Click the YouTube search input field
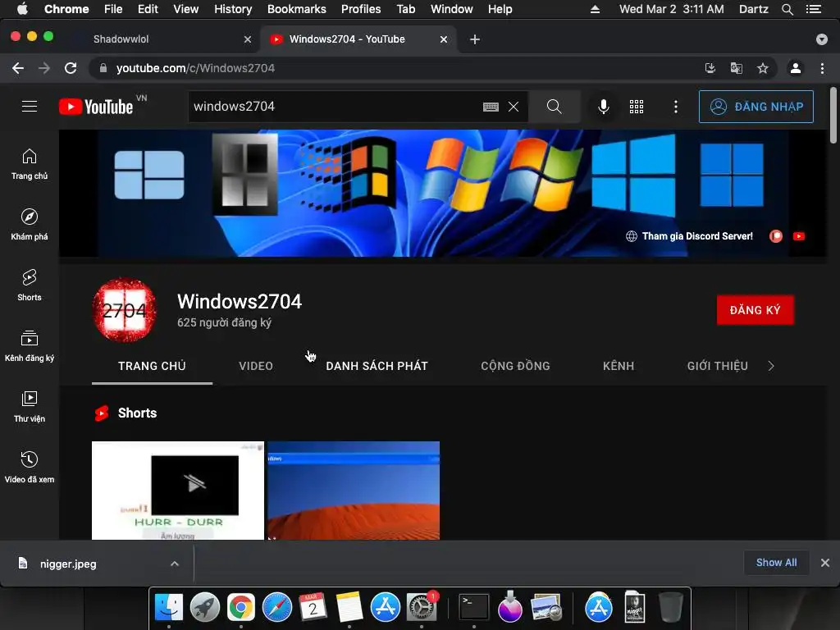This screenshot has width=840, height=630. coord(335,107)
